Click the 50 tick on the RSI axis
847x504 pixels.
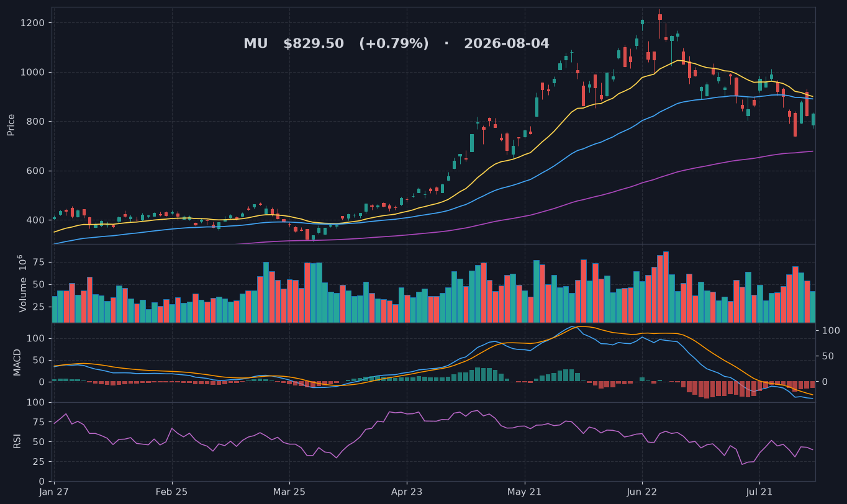coord(38,442)
